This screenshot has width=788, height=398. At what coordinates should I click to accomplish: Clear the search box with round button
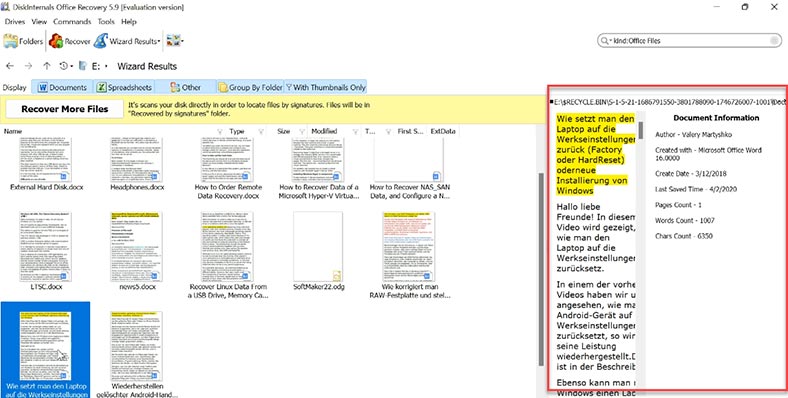point(774,41)
